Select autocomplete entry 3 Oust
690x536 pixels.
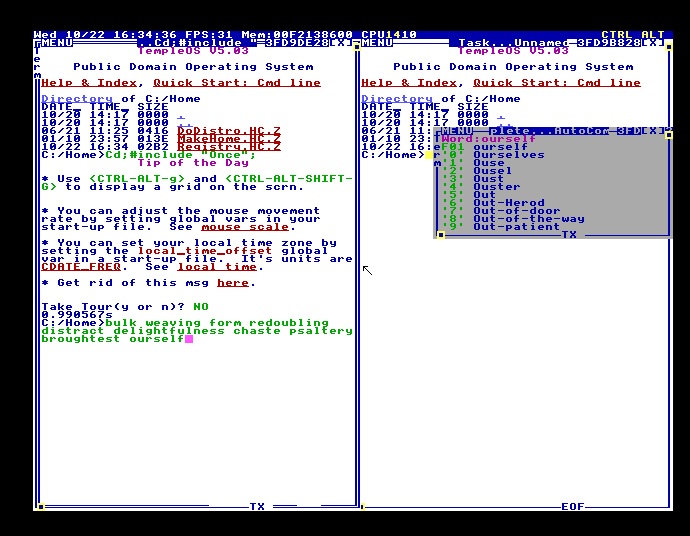(473, 179)
